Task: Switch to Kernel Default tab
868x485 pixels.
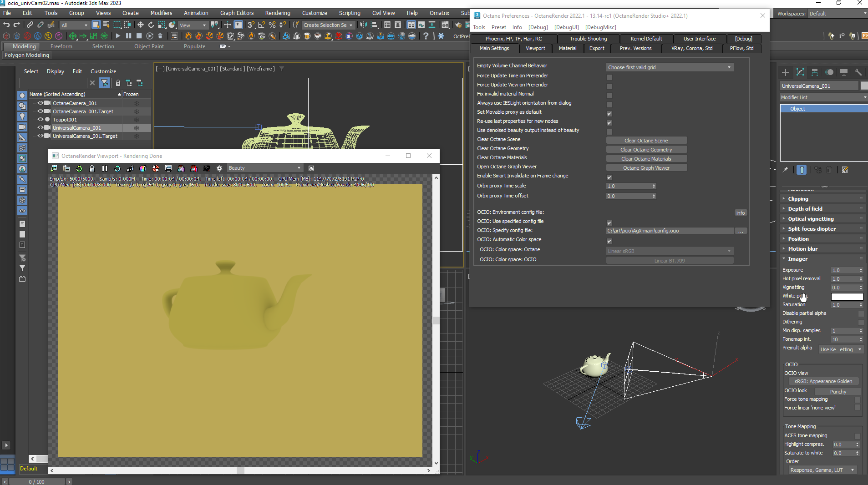Action: (x=646, y=39)
